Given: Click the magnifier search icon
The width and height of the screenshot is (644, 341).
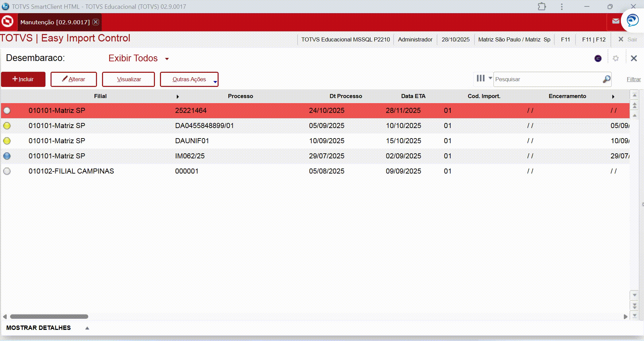Looking at the screenshot, I should tap(606, 79).
